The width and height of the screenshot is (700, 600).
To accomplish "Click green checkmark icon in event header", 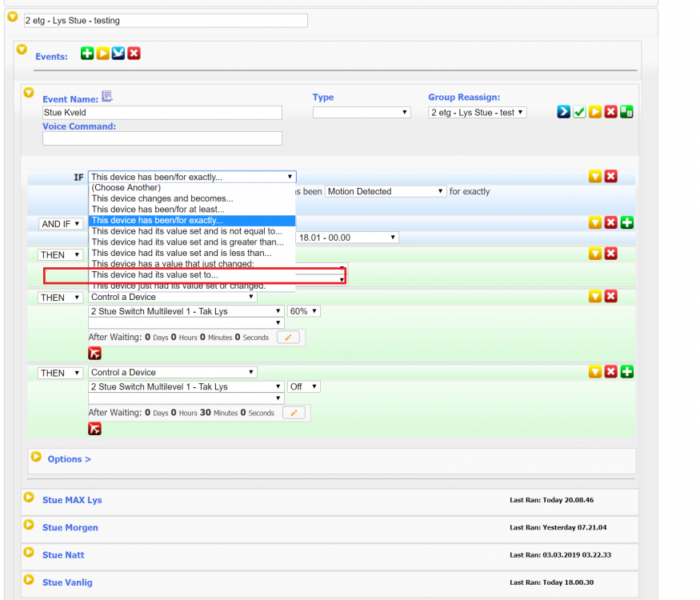I will [579, 112].
